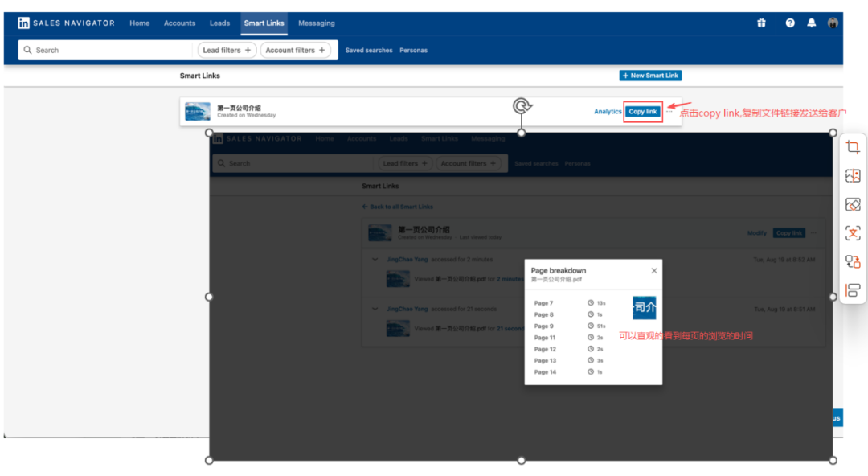The image size is (868, 476).
Task: Focus the top Search input field
Action: 105,50
